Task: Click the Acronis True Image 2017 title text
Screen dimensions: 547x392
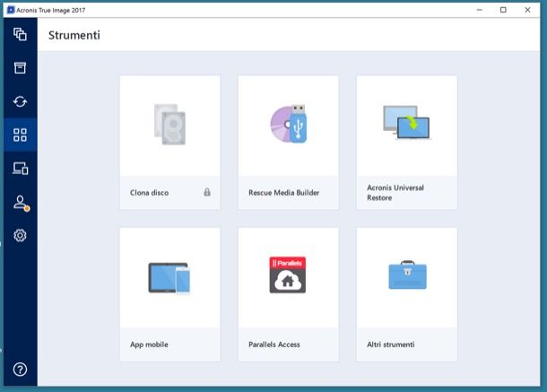Action: click(x=51, y=11)
